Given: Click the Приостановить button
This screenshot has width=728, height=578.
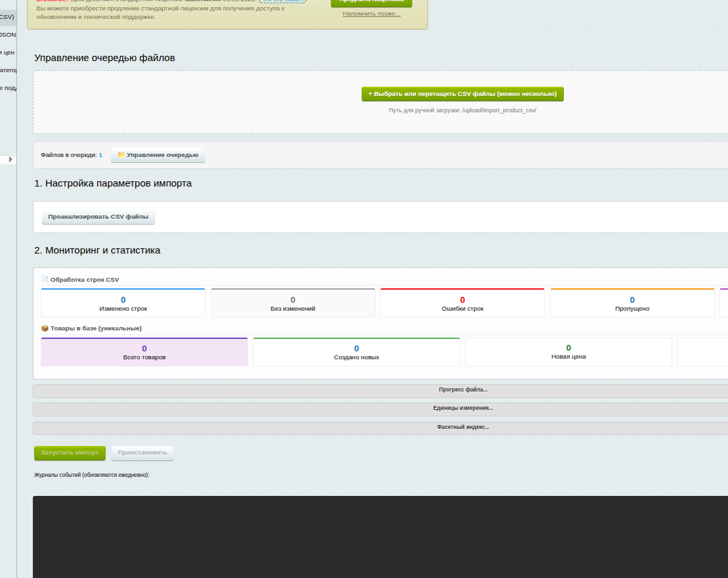Looking at the screenshot, I should pyautogui.click(x=142, y=453).
